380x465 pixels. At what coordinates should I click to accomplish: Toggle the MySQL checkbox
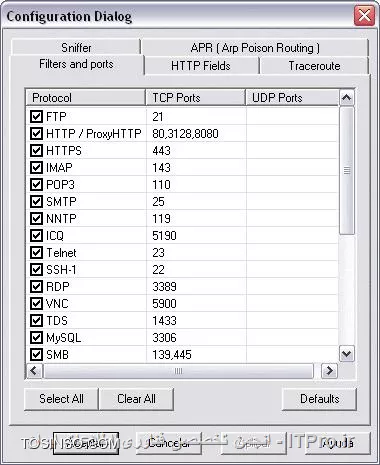pos(36,338)
